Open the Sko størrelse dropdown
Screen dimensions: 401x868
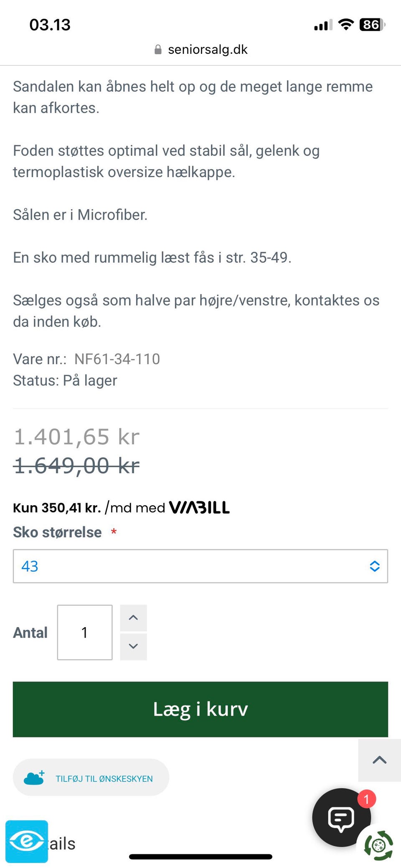point(200,566)
